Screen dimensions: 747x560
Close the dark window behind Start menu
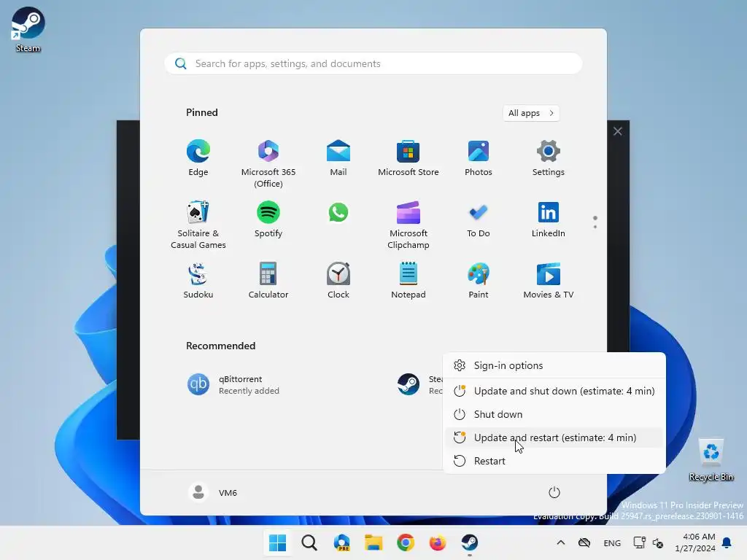617,131
